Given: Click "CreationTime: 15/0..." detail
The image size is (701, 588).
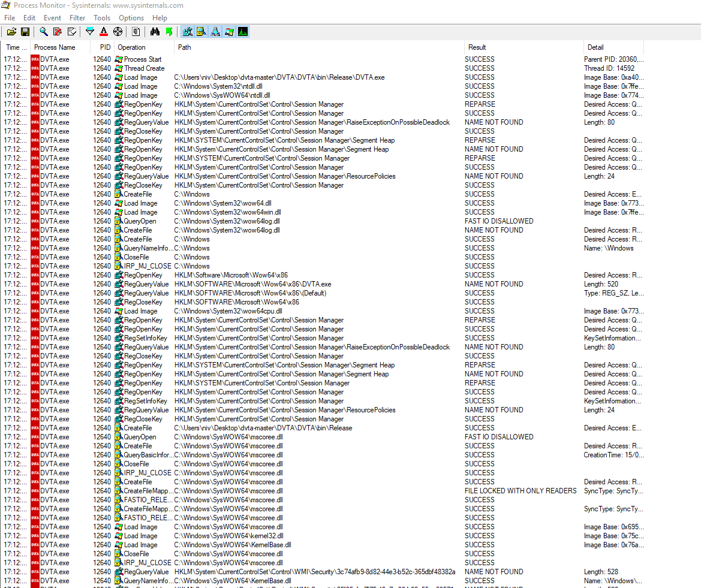Looking at the screenshot, I should 614,455.
